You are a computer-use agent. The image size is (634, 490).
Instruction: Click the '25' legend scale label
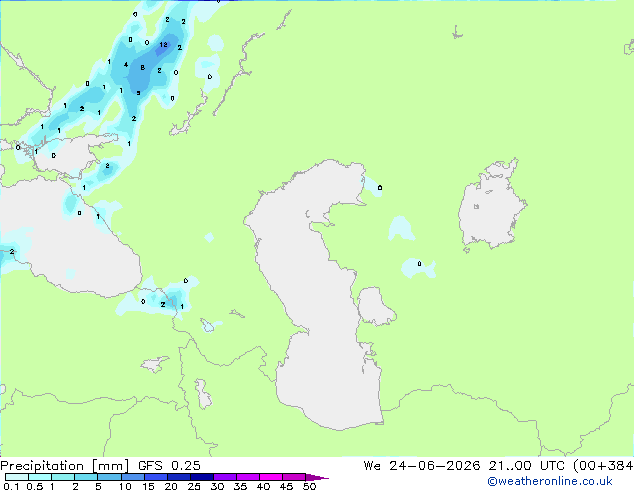click(194, 486)
